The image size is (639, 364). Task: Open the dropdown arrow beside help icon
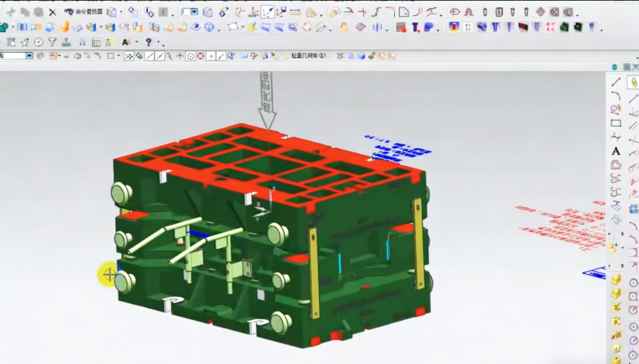(158, 42)
